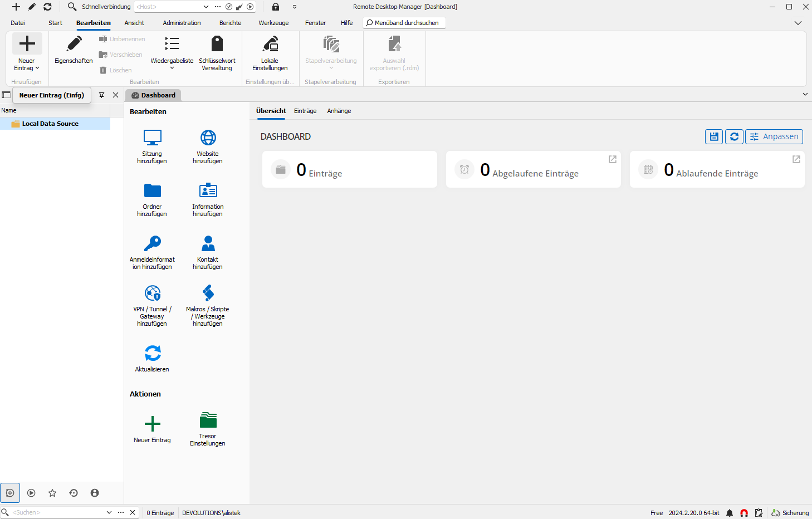Close the navigation pane with X
The height and width of the screenshot is (519, 812).
(x=115, y=95)
